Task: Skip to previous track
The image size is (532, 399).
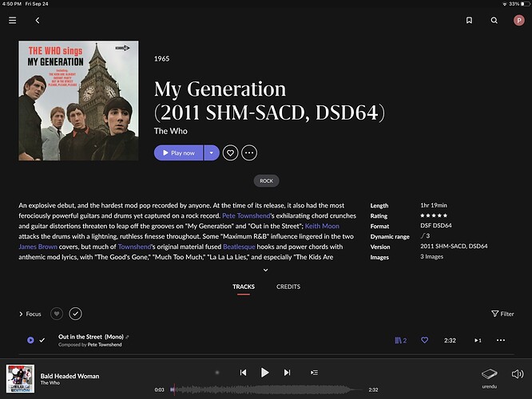Action: tap(244, 373)
